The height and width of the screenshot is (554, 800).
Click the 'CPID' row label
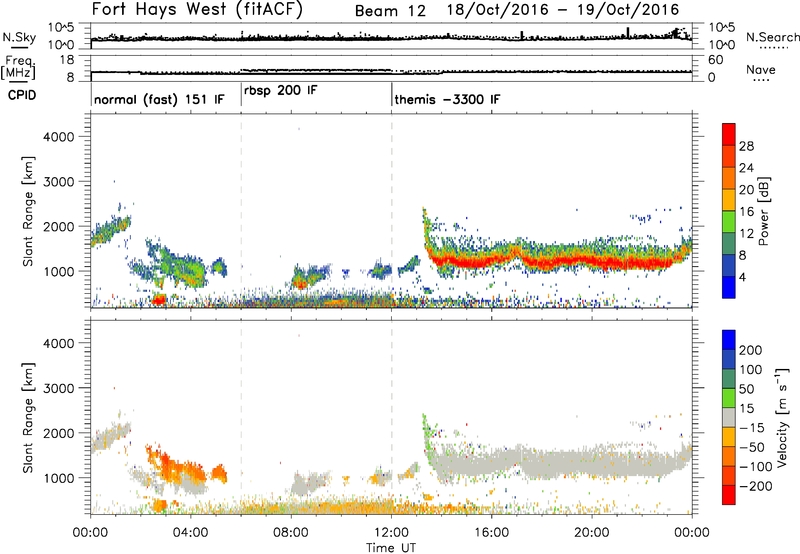[22, 95]
